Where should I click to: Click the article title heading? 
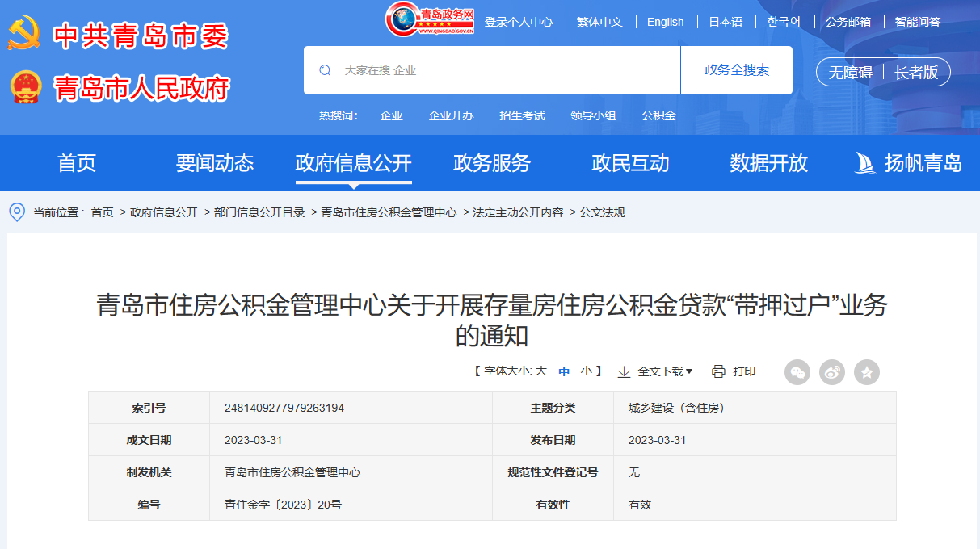[x=492, y=320]
